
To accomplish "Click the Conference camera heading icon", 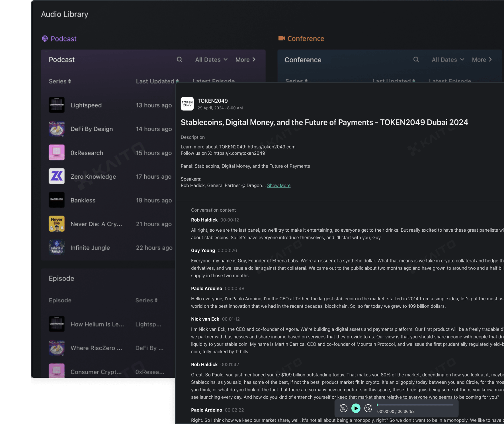I will tap(282, 38).
